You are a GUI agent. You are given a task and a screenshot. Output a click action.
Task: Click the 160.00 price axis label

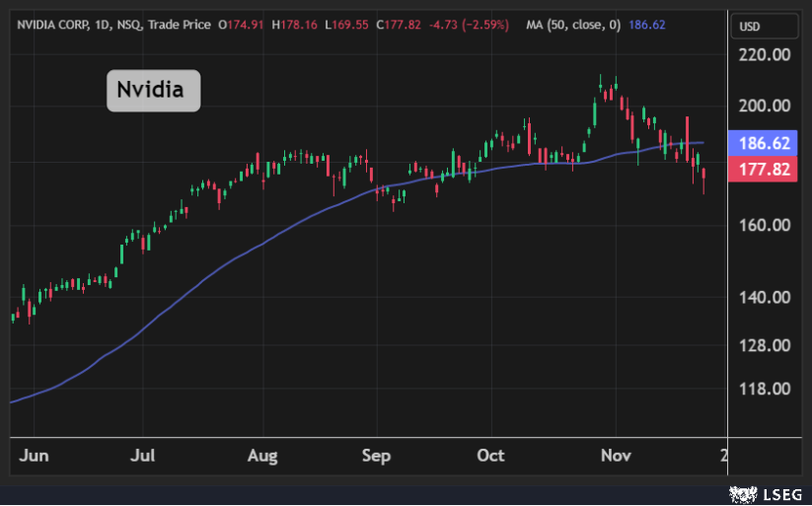[766, 225]
